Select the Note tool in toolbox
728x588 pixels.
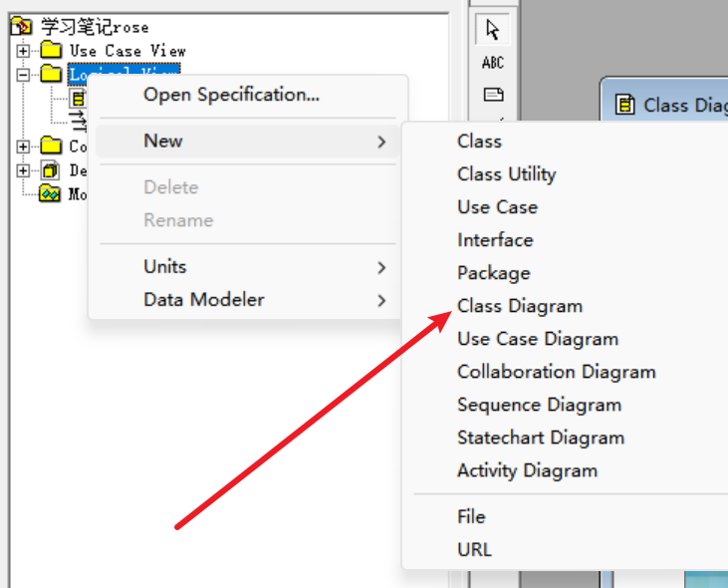(x=493, y=95)
